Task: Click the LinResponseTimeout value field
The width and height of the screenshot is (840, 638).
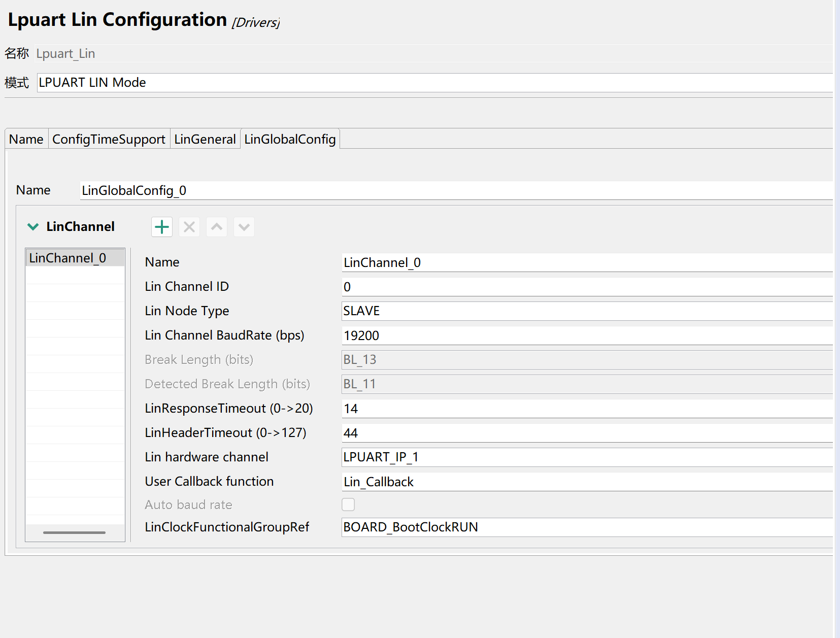Action: pos(587,409)
